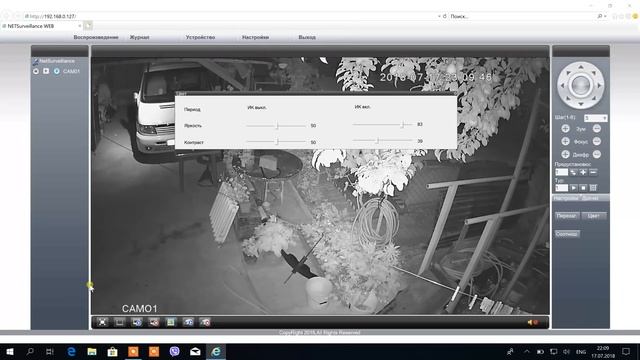This screenshot has height=360, width=640.
Task: Click the PTZ left arrow
Action: point(562,85)
